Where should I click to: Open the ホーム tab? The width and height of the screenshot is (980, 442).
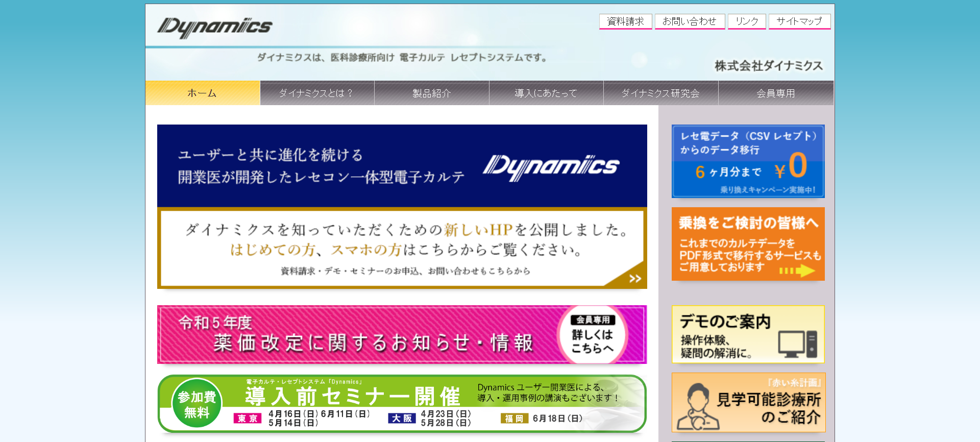click(203, 93)
